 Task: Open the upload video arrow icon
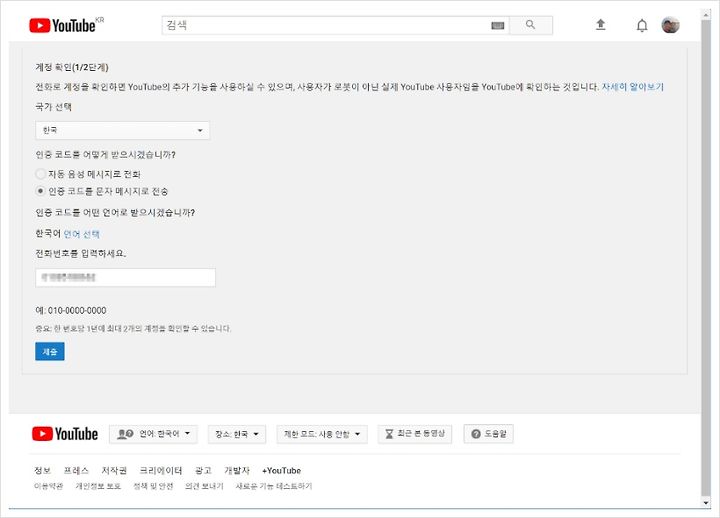click(600, 25)
